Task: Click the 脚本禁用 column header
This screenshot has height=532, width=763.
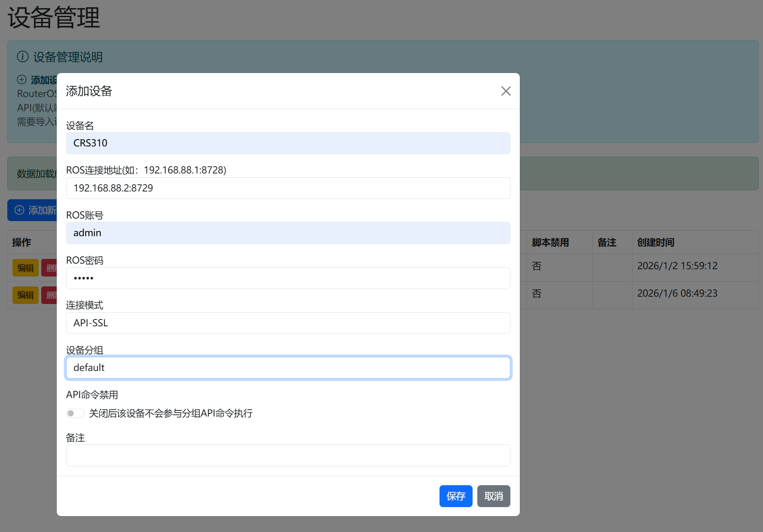Action: point(550,243)
